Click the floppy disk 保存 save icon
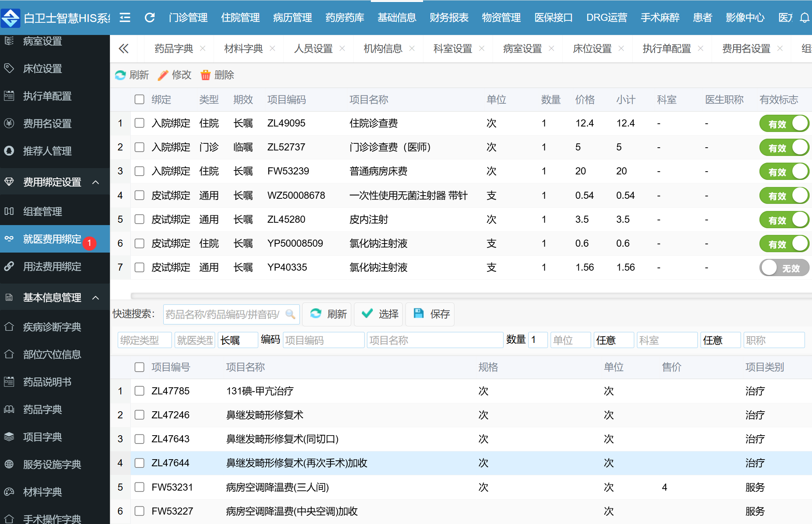Image resolution: width=812 pixels, height=524 pixels. pyautogui.click(x=419, y=313)
